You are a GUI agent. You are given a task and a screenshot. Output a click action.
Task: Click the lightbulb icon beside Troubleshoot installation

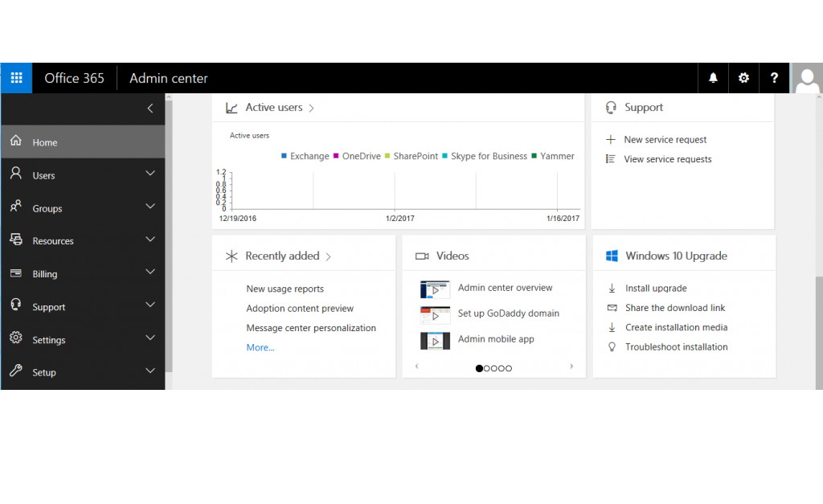pos(612,347)
